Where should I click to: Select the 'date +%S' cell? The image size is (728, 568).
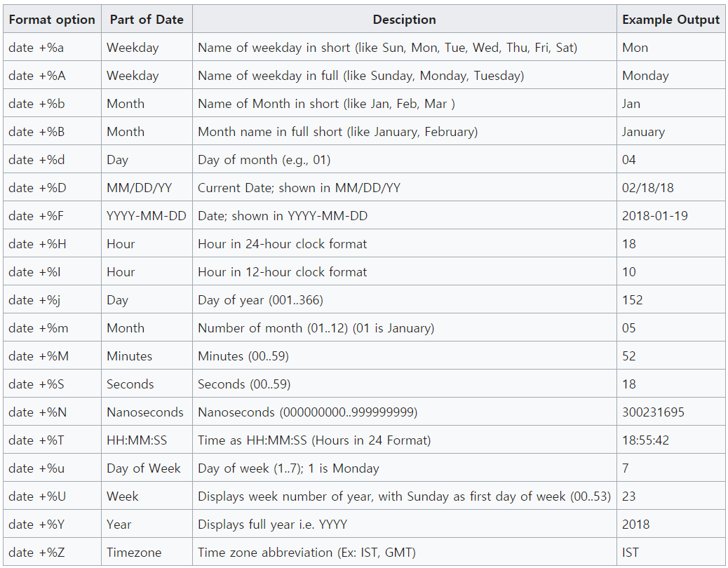point(52,384)
